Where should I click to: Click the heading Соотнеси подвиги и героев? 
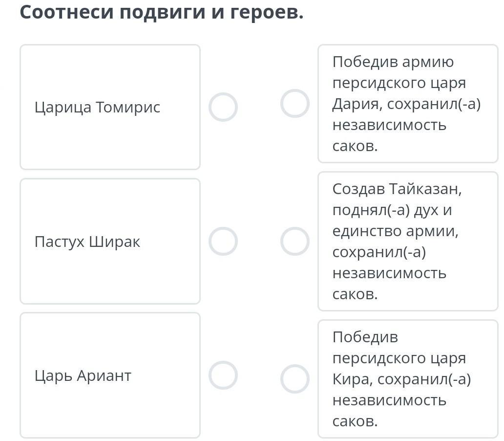click(x=162, y=12)
